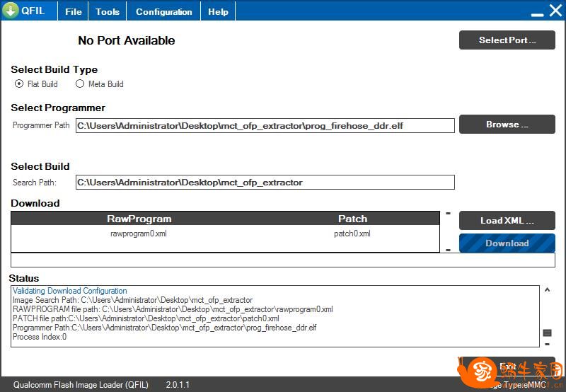Click the Load XML button

coord(507,220)
